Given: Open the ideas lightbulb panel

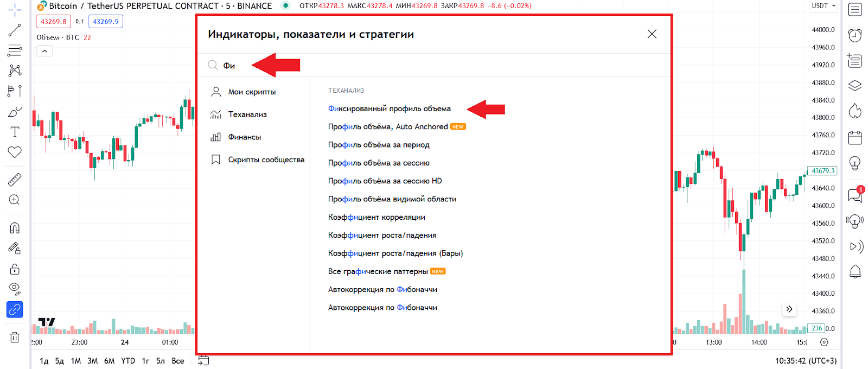Looking at the screenshot, I should (855, 163).
